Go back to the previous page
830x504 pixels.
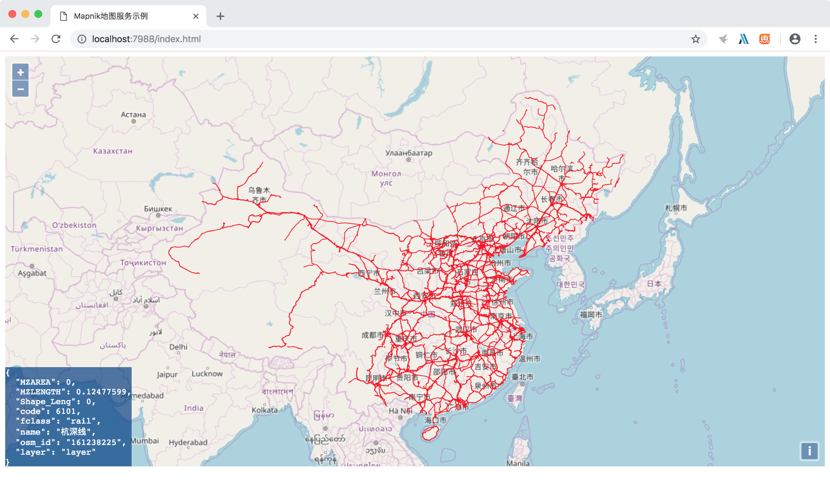(14, 39)
